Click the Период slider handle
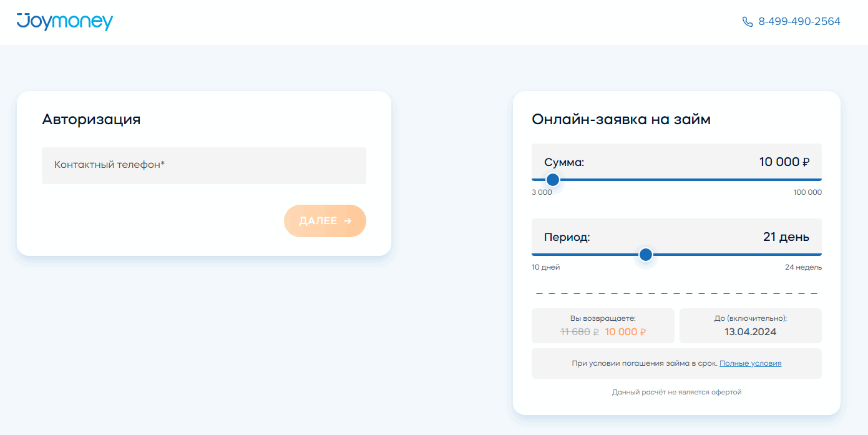The image size is (868, 435). 646,255
